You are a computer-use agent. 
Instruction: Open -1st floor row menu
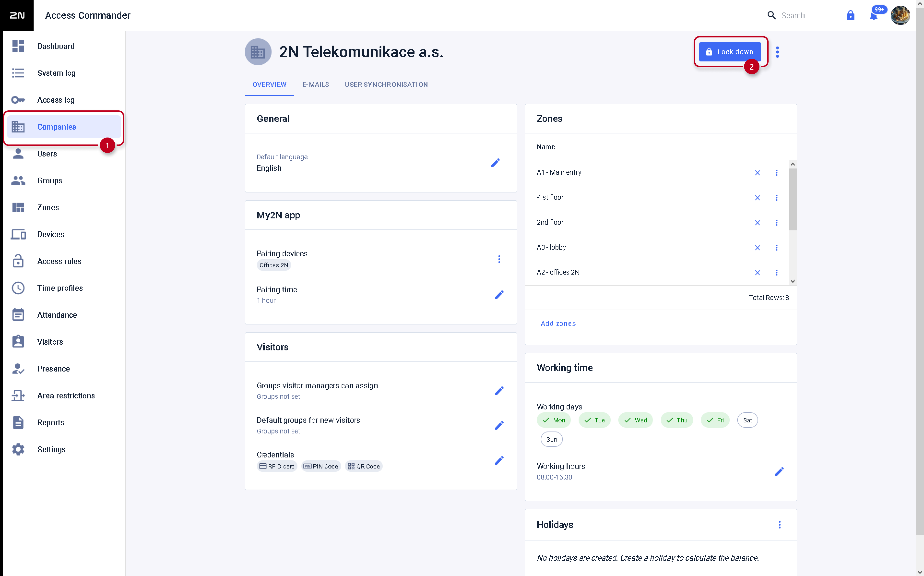[777, 198]
